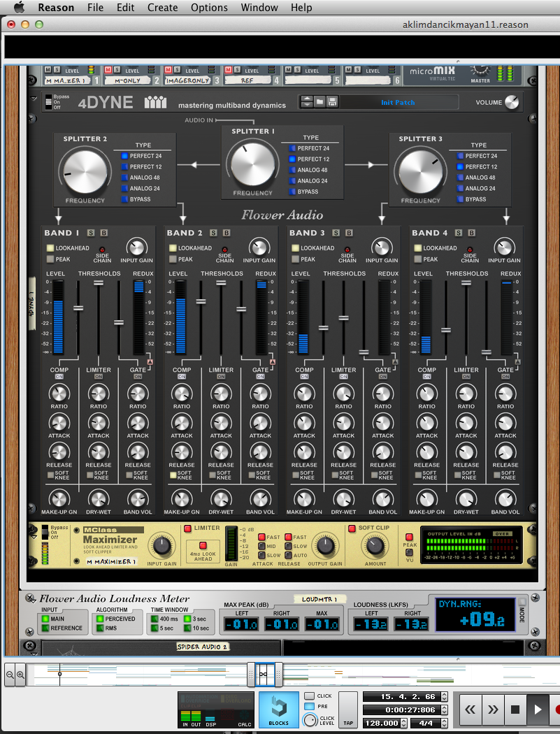Click the microMIX Master knob
Image resolution: width=560 pixels, height=734 pixels.
pos(480,71)
